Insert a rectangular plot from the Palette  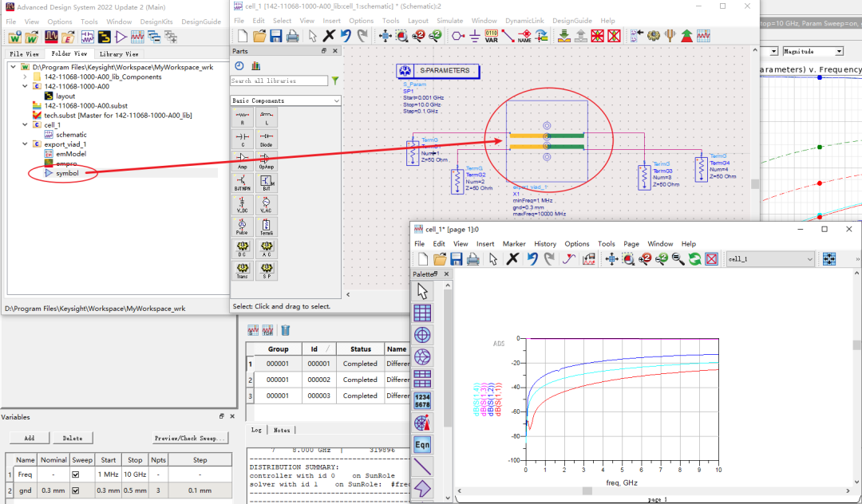422,313
